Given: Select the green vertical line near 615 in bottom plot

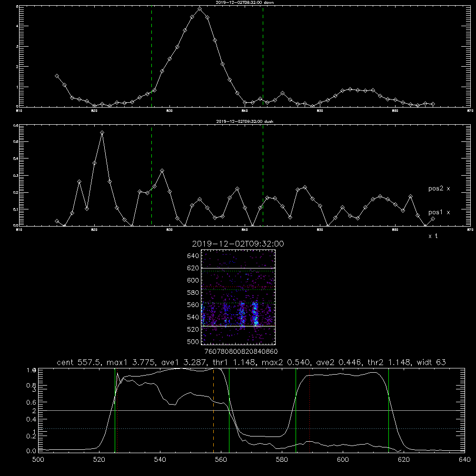Looking at the screenshot, I should (388, 410).
